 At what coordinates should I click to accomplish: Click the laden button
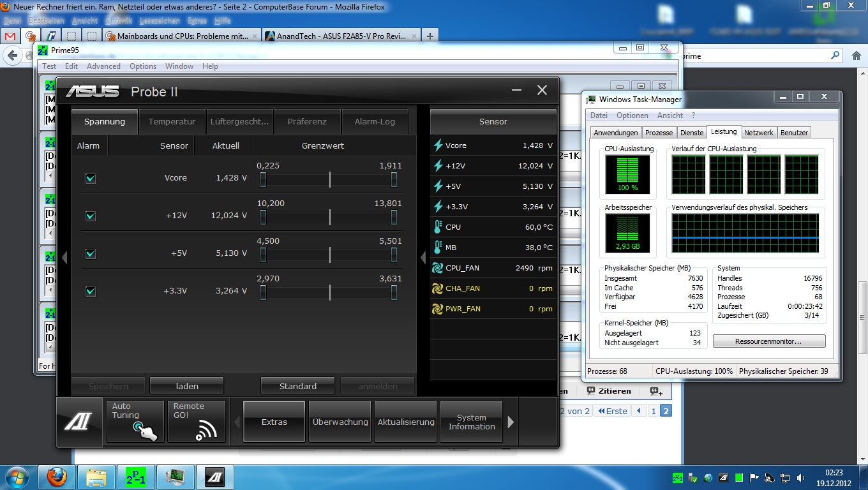tap(187, 386)
